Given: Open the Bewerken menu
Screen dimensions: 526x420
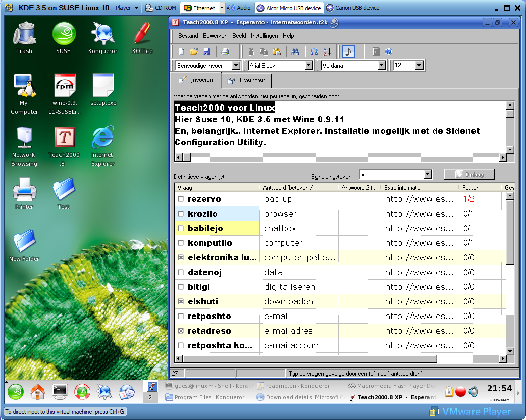Looking at the screenshot, I should [x=215, y=36].
